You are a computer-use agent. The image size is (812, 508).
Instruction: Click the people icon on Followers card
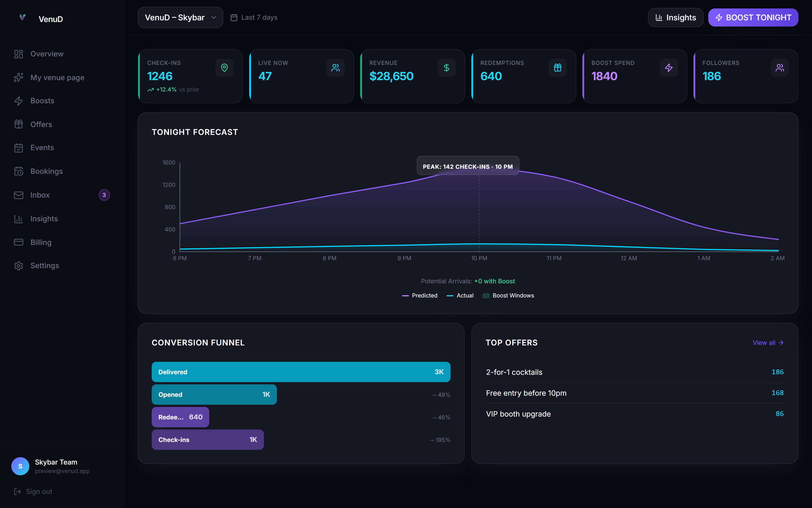point(780,67)
